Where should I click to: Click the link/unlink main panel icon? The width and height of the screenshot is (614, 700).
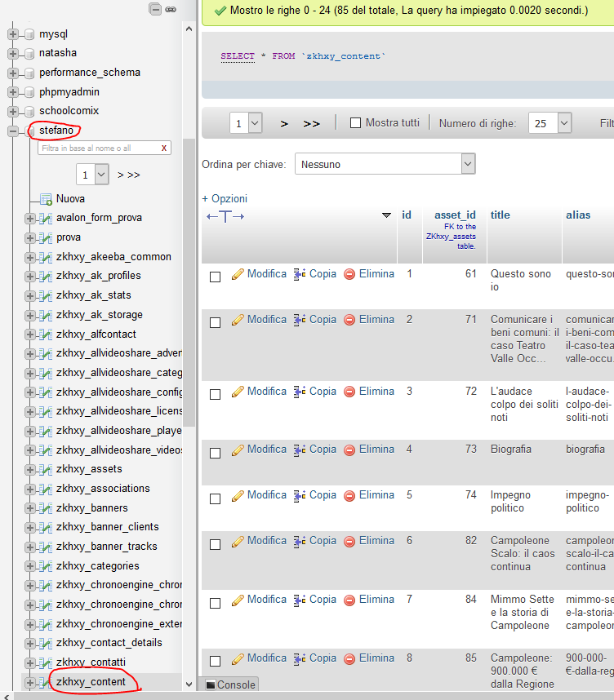tap(171, 9)
